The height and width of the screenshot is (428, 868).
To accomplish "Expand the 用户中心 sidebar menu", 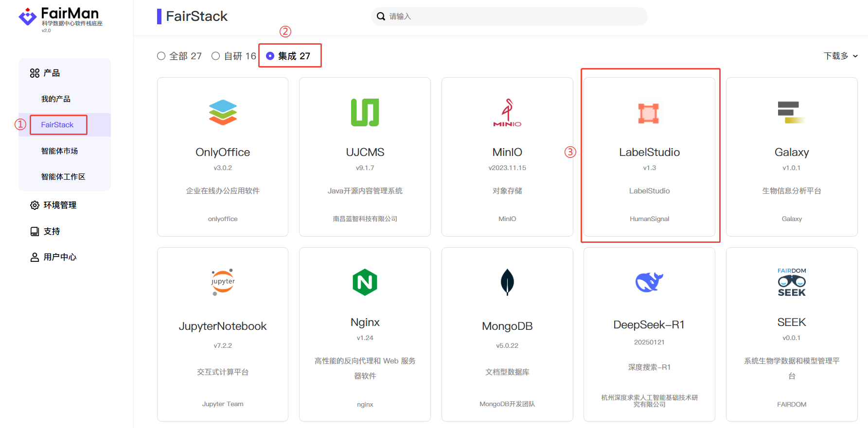I will (x=60, y=257).
